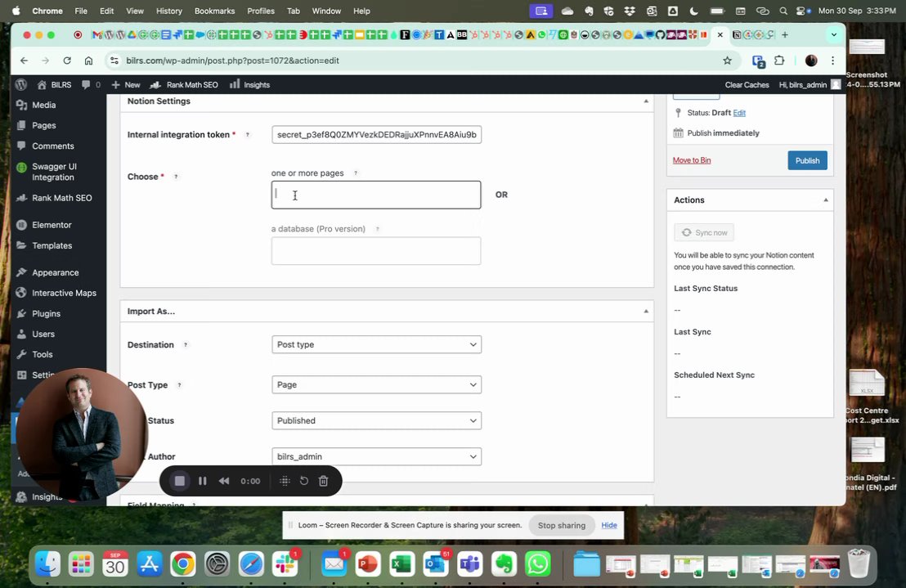
Task: Reload the current page
Action: (67, 61)
